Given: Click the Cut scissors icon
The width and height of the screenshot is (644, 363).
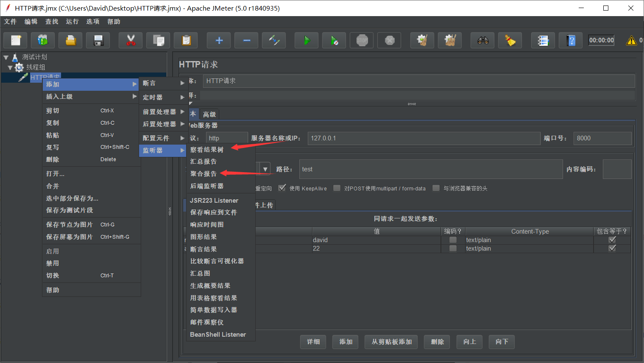Looking at the screenshot, I should tap(131, 40).
